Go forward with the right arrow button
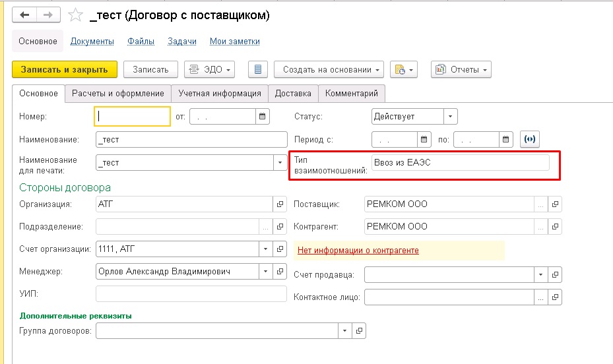Screen dimensions: 613x364 [48, 15]
